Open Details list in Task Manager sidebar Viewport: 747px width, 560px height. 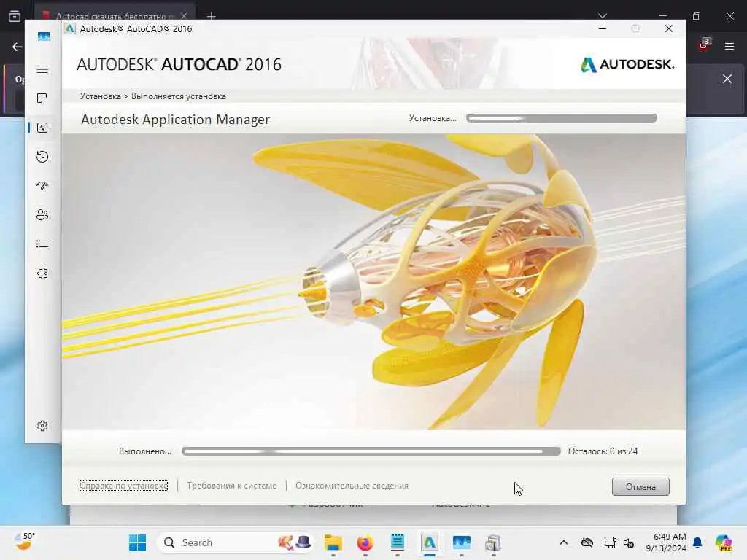[x=42, y=244]
